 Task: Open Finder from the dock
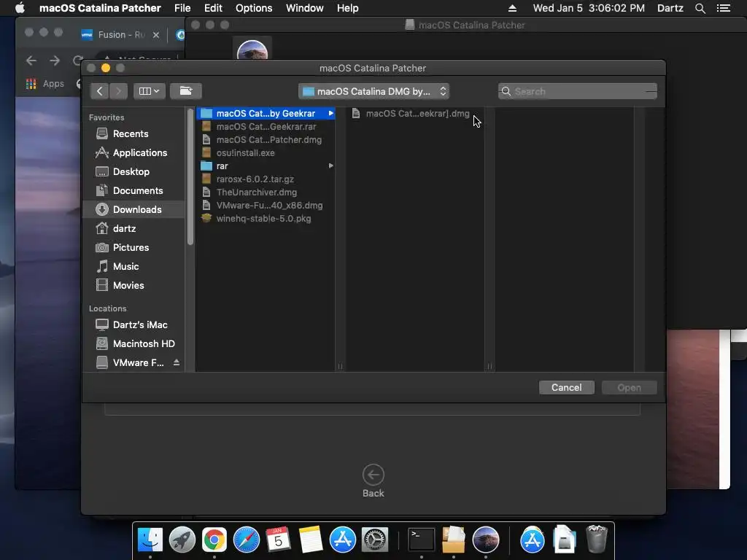150,540
